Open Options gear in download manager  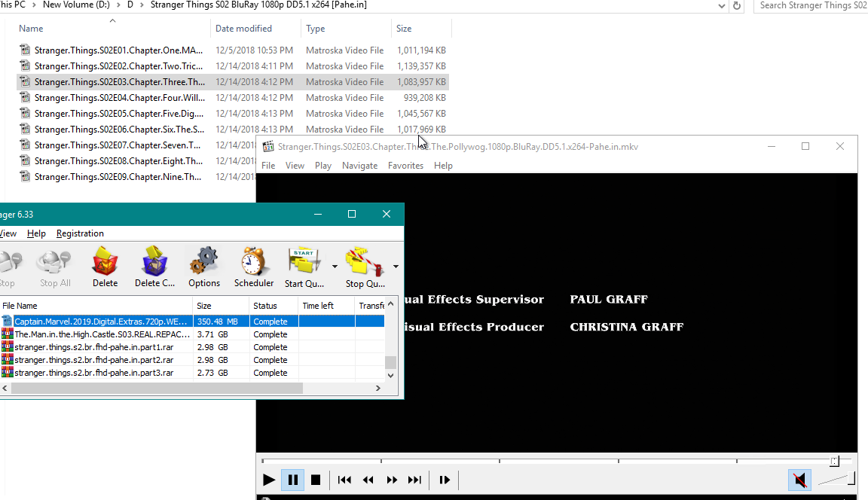[204, 267]
